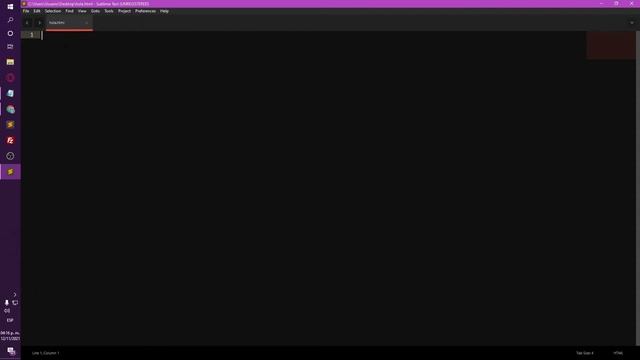
Task: Click the editor vertical scrollbar
Action: pyautogui.click(x=638, y=188)
